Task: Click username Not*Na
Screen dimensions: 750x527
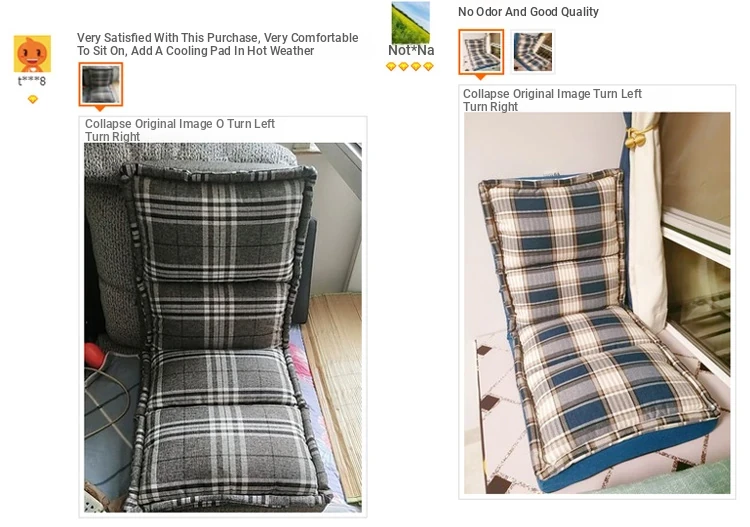Action: pos(411,50)
